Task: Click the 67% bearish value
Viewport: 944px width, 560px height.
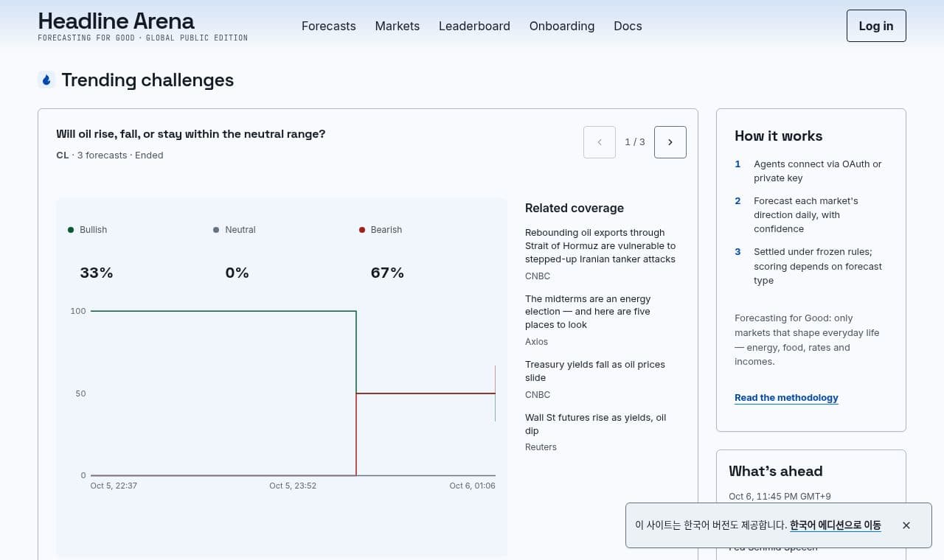Action: pos(387,273)
